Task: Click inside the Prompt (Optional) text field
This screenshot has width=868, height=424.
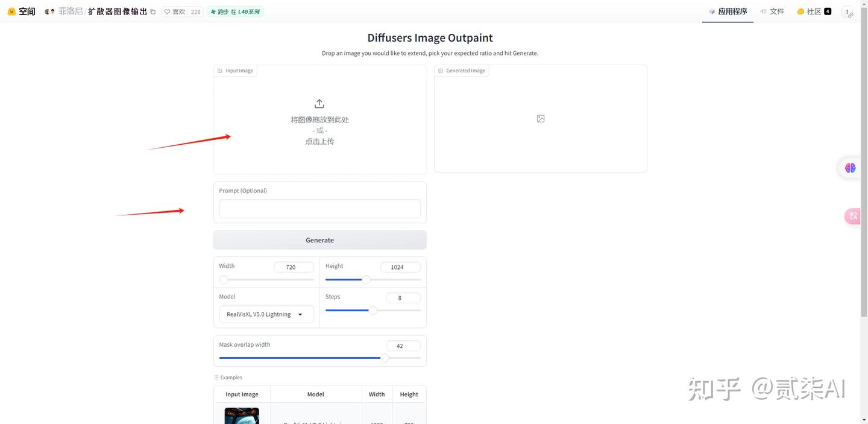Action: click(x=319, y=208)
